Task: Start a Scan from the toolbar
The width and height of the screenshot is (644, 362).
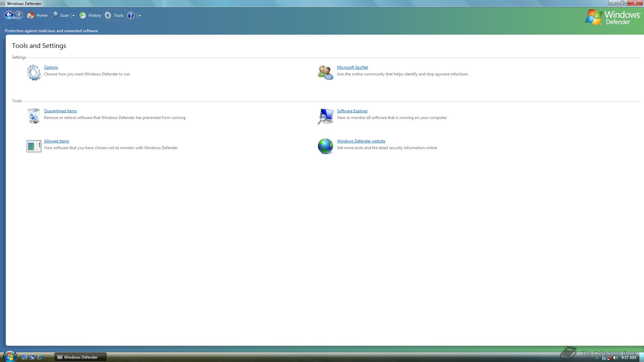Action: point(60,15)
